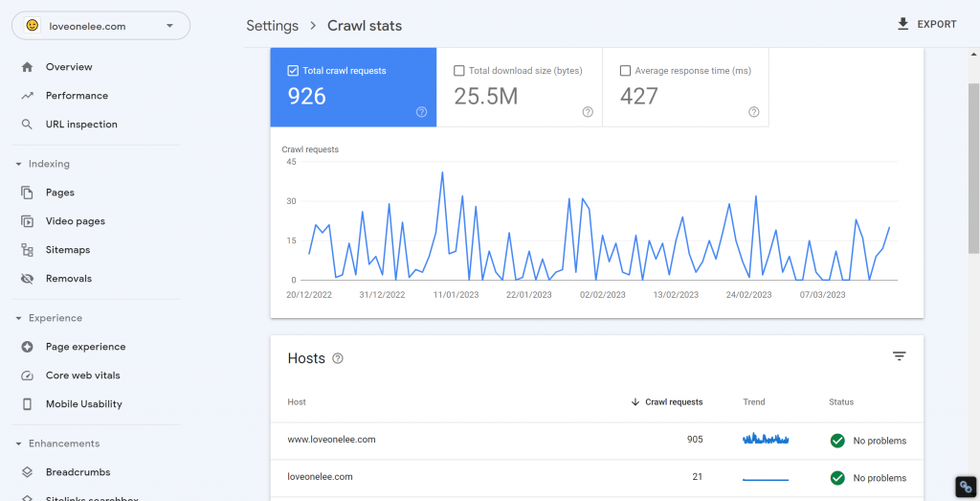Viewport: 980px width, 501px height.
Task: Open help for Total crawl requests
Action: pyautogui.click(x=421, y=112)
